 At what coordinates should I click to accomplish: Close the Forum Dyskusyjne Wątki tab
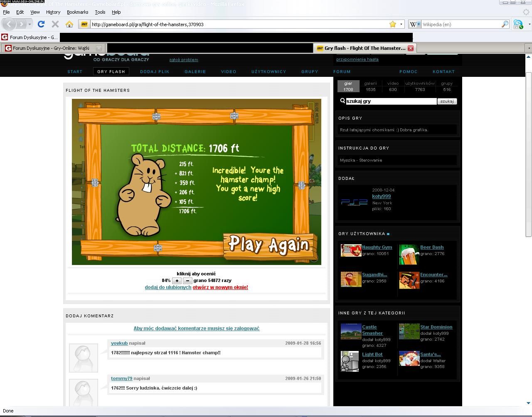(99, 48)
